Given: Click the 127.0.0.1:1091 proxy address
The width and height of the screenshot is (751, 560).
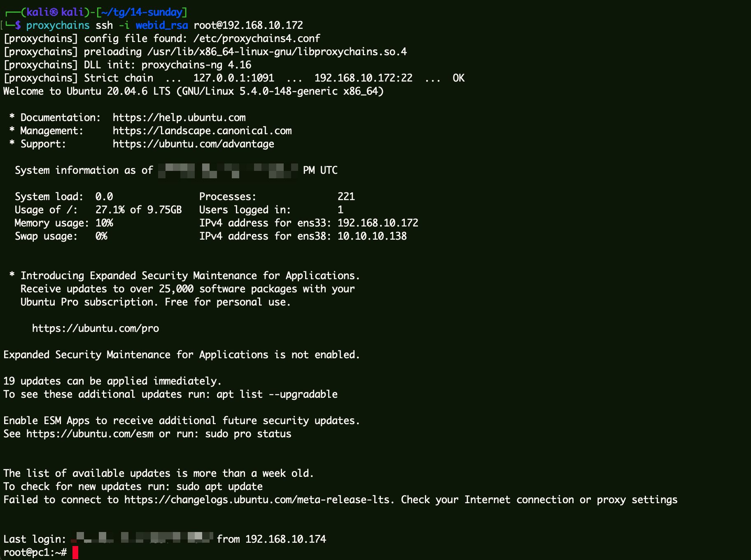Looking at the screenshot, I should coord(234,78).
